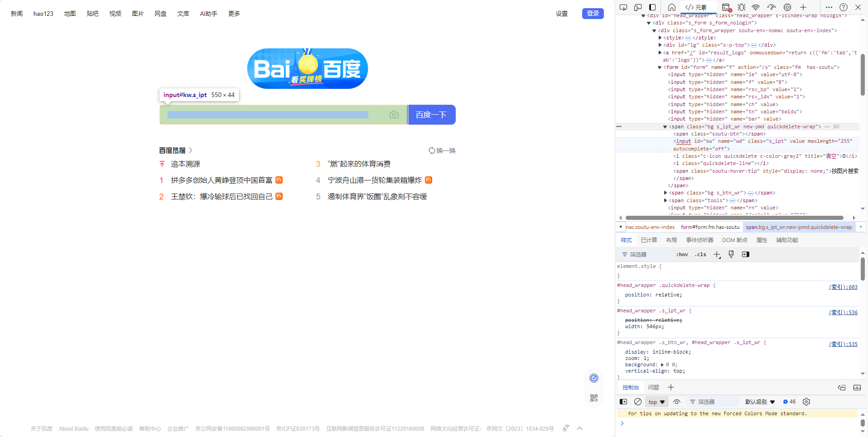Add new style rule plus icon
The height and width of the screenshot is (437, 868).
coord(717,254)
